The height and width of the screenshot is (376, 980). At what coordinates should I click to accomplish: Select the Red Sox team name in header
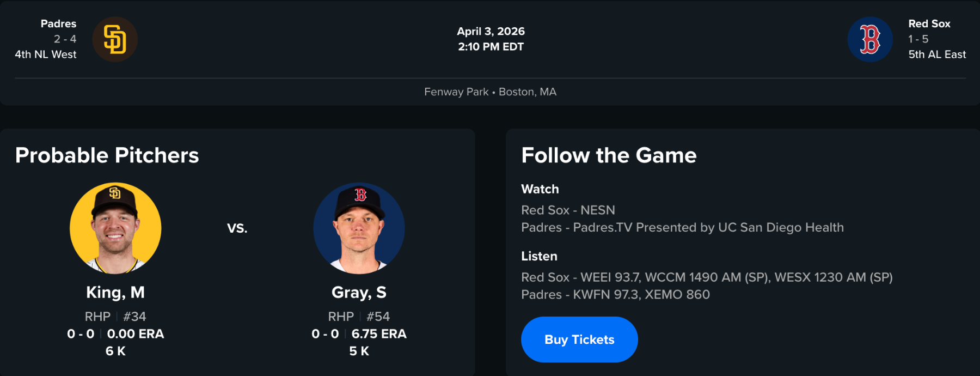point(929,24)
